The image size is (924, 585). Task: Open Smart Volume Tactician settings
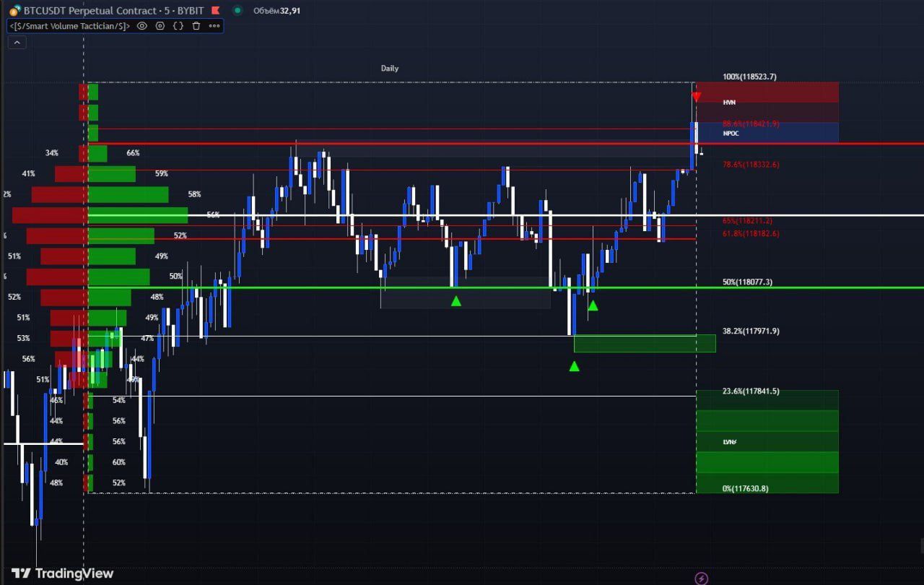(x=160, y=26)
